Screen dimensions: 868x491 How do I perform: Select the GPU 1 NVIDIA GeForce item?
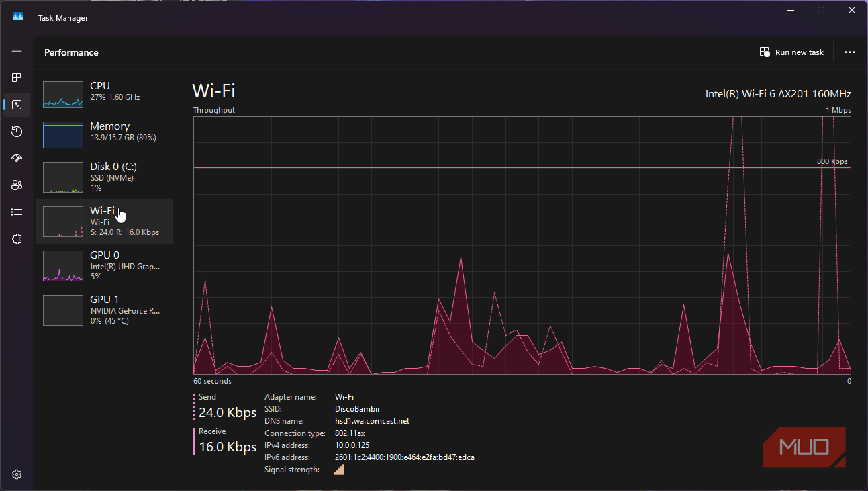(105, 310)
